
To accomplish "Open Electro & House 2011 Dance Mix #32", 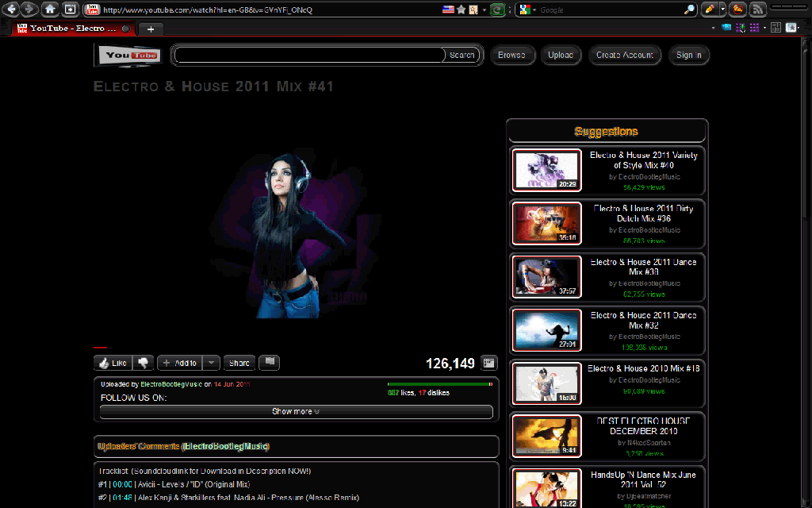I will [644, 321].
